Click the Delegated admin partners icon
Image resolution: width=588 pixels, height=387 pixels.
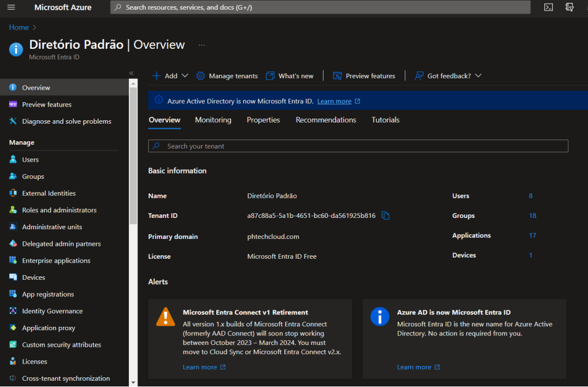[x=12, y=243]
